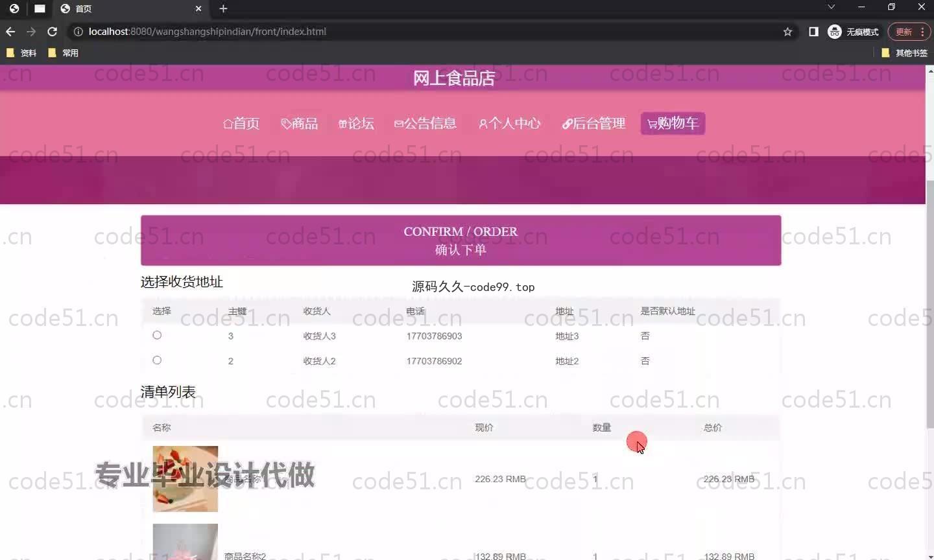Open the 购物车 shopping cart tab

click(673, 123)
